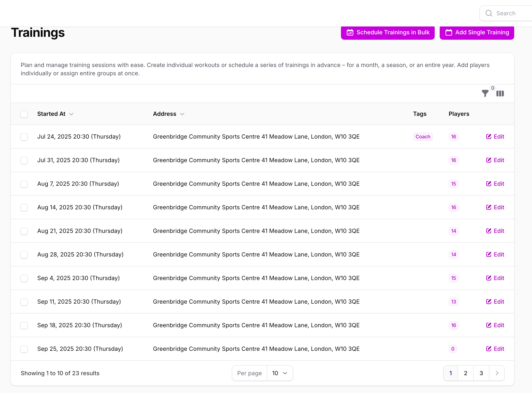The width and height of the screenshot is (532, 393).
Task: Jump to page 3 of results
Action: pyautogui.click(x=481, y=373)
